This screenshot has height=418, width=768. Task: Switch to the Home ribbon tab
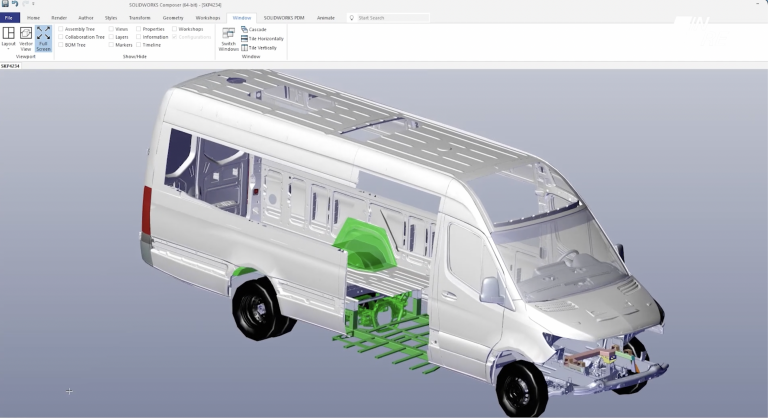pos(33,18)
